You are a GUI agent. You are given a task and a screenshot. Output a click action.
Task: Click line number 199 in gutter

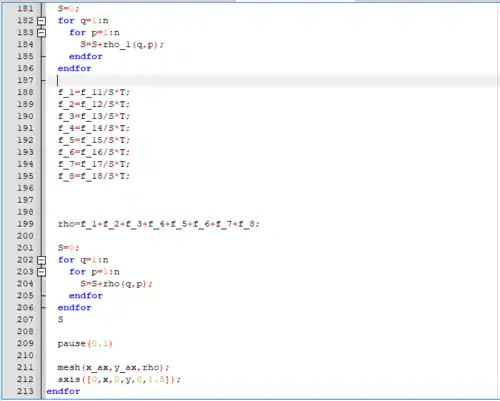(x=25, y=224)
